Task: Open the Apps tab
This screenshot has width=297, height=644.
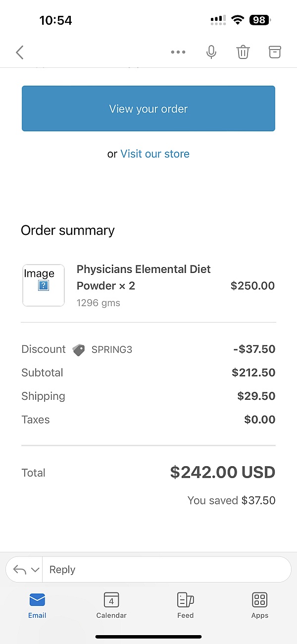Action: pos(259,605)
